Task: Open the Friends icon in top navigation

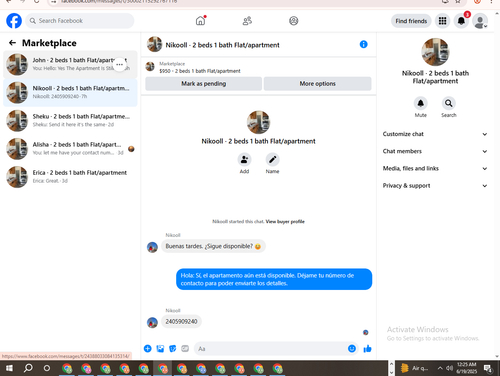Action: coord(247,21)
